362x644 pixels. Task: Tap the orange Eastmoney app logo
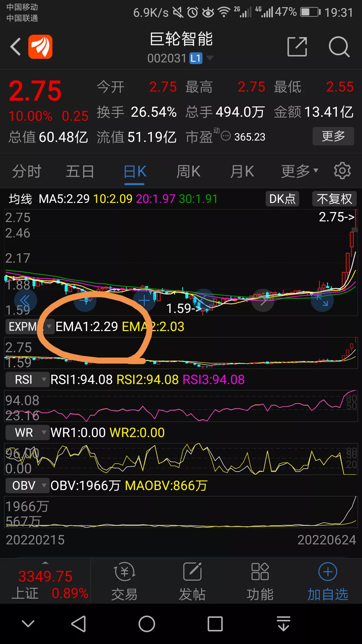pyautogui.click(x=40, y=47)
